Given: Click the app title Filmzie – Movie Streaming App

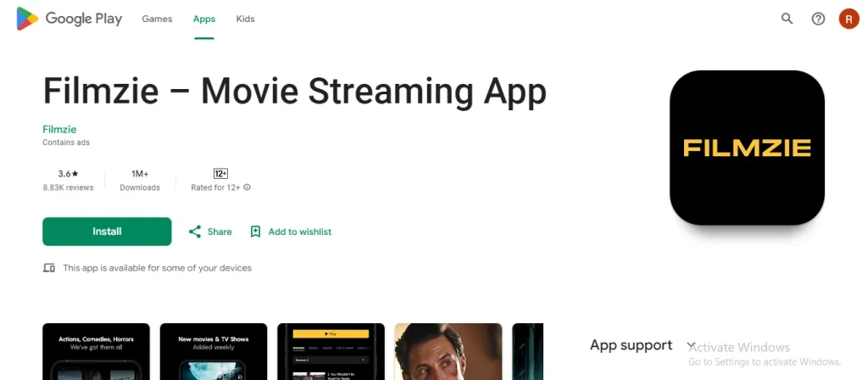Looking at the screenshot, I should coord(294,91).
